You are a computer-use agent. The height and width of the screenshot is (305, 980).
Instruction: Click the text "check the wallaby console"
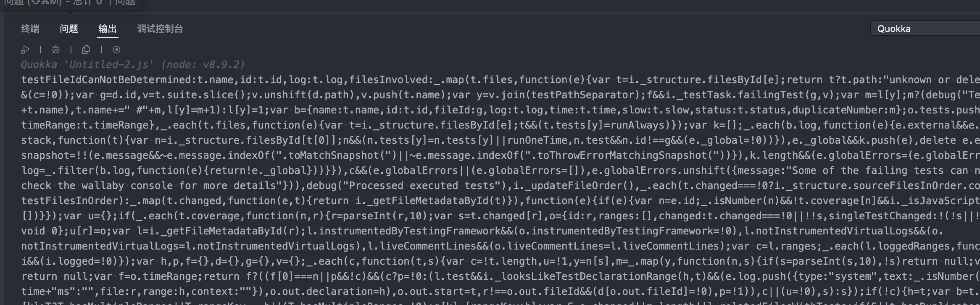pos(97,185)
